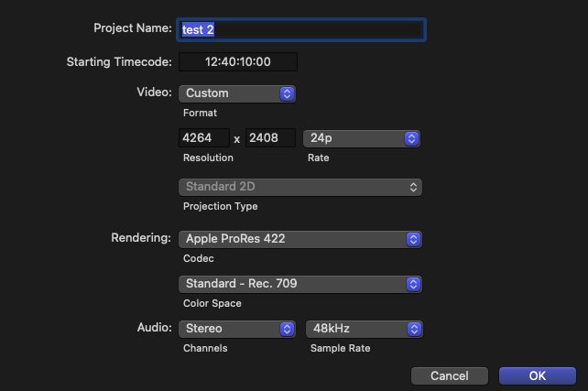Click the chevron arrows on Apple ProRes 422
Viewport: 588px width, 391px height.
(414, 239)
